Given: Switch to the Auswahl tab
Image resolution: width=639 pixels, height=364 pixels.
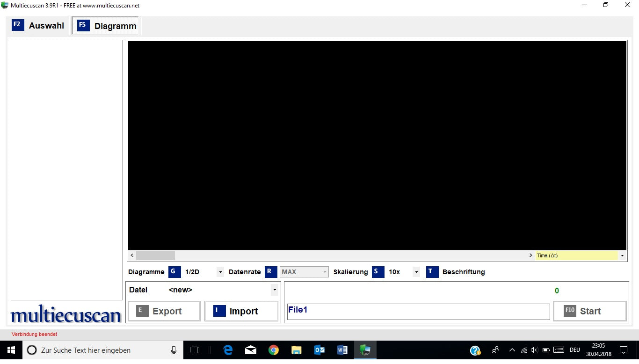Looking at the screenshot, I should pyautogui.click(x=38, y=26).
